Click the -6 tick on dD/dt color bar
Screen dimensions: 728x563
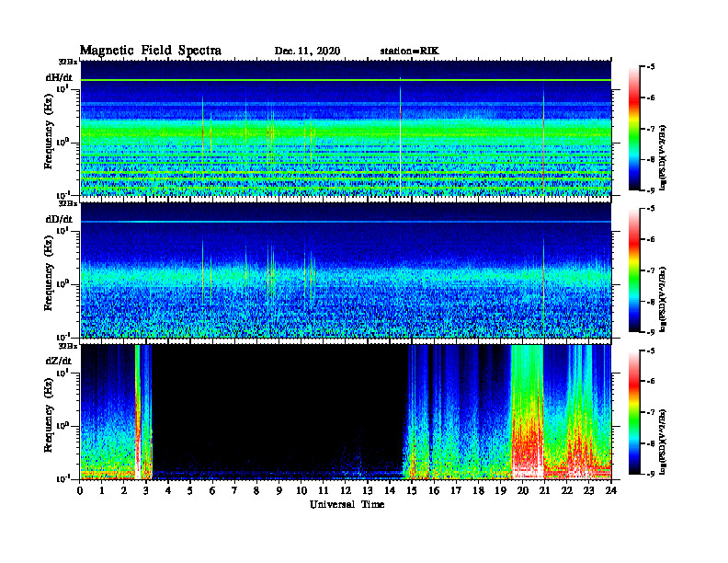tap(651, 239)
